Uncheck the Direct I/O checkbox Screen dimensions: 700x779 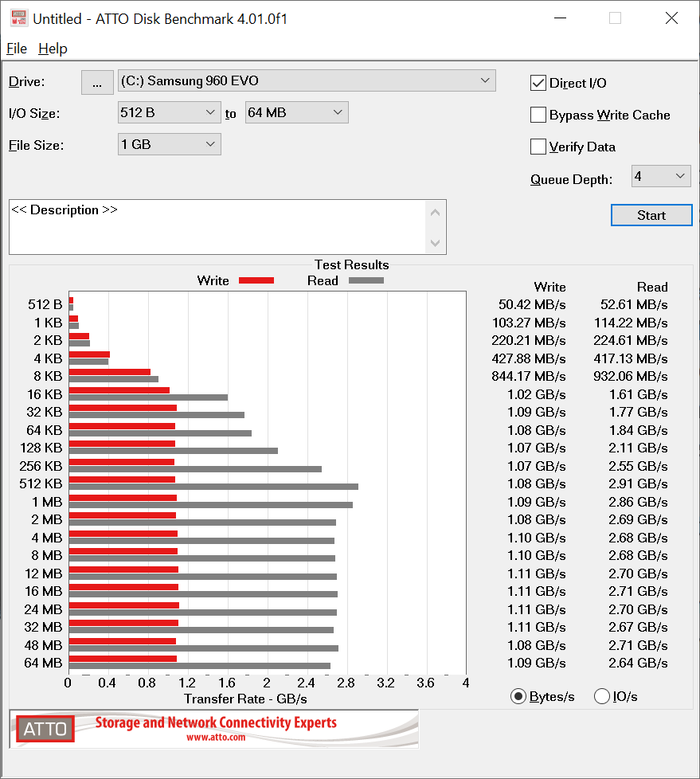coord(538,83)
